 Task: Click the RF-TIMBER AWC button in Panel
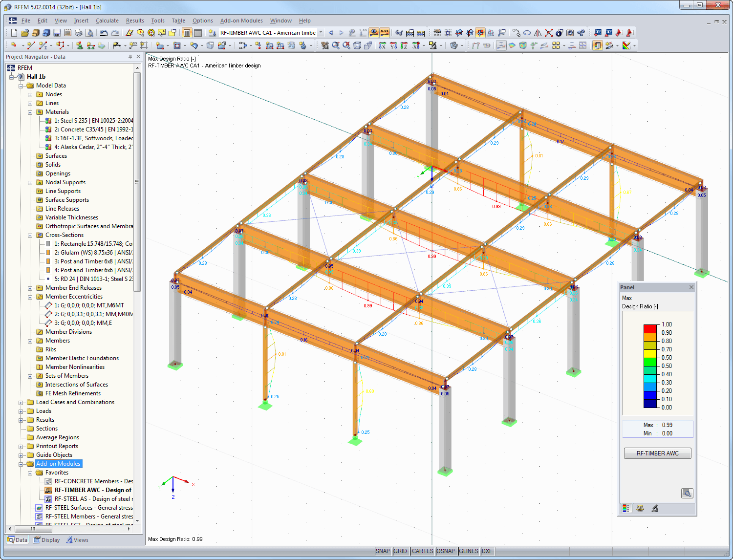[657, 453]
